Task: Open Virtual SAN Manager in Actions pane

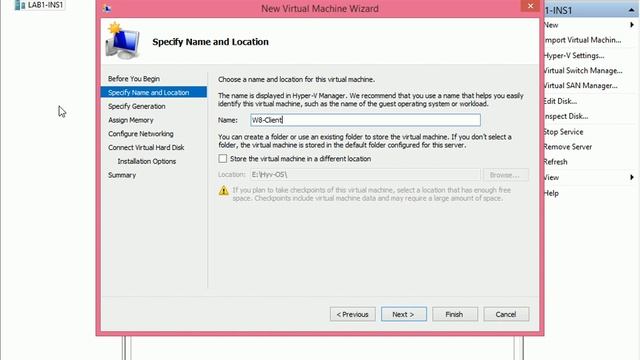Action: pyautogui.click(x=581, y=86)
